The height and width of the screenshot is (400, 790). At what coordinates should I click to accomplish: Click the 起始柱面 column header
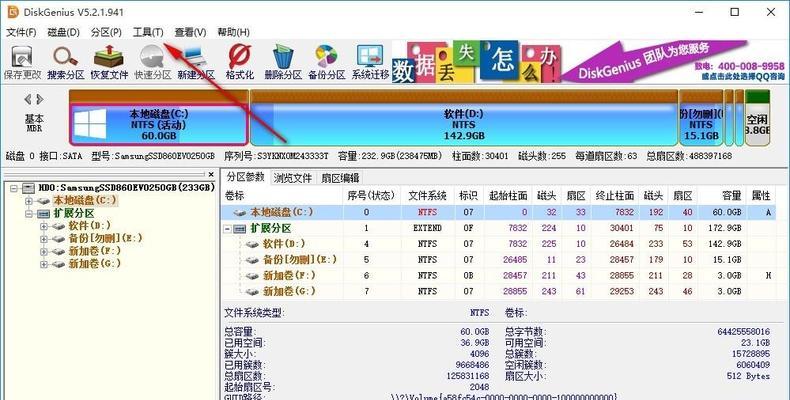click(x=508, y=195)
